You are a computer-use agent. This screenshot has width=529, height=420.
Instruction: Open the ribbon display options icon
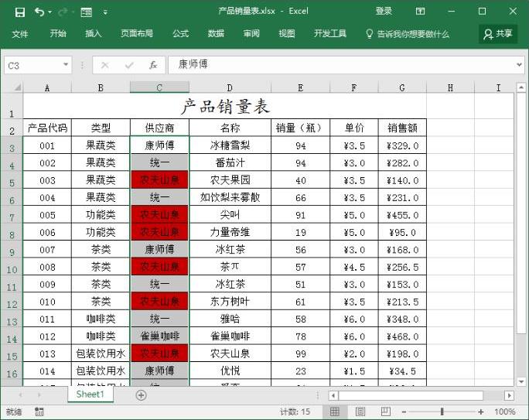coord(420,12)
